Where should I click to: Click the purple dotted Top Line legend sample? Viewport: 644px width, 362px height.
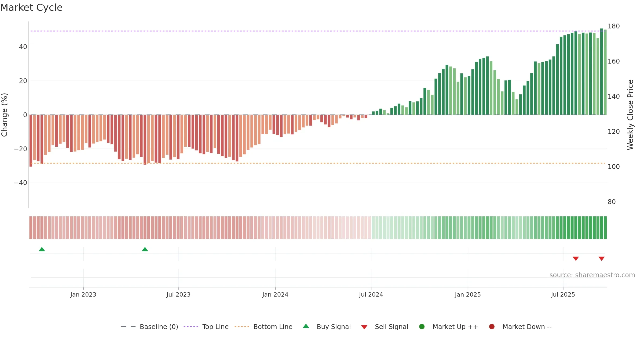191,327
